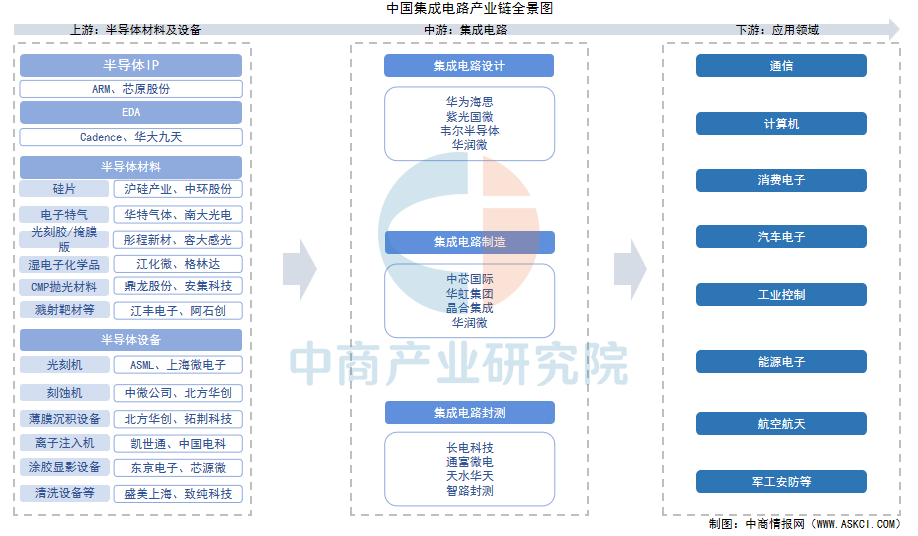Click 下游：应用领域 heading
Image resolution: width=918 pixels, height=536 pixels.
tap(777, 30)
